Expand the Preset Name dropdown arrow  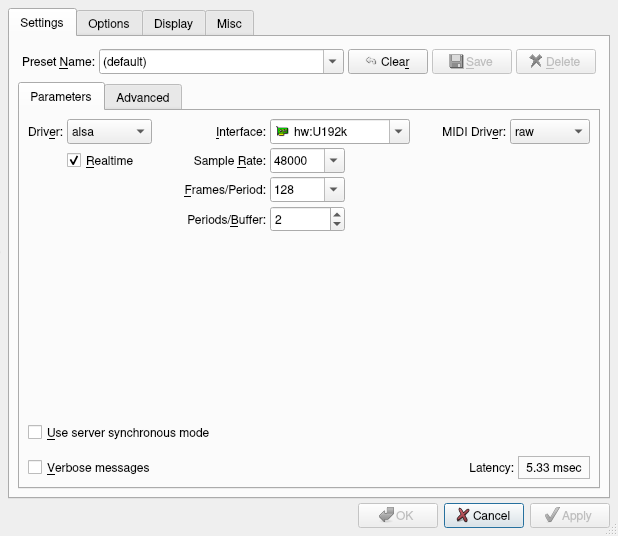pos(333,62)
